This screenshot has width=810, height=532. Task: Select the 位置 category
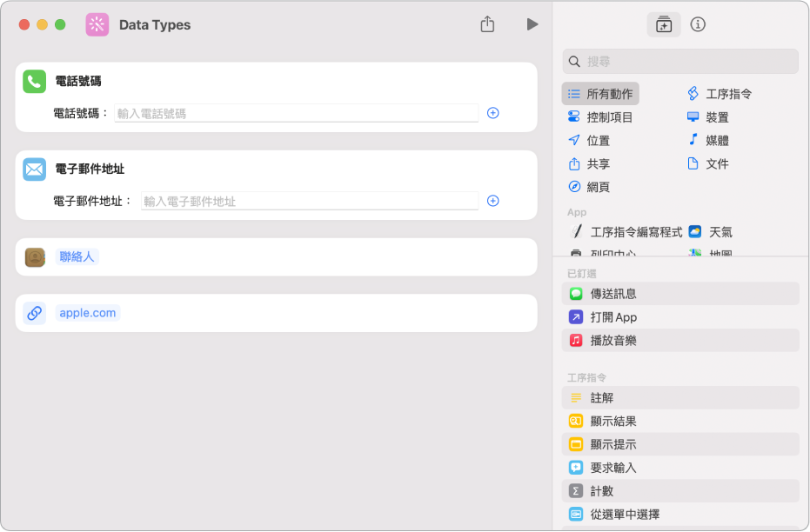[x=589, y=140]
